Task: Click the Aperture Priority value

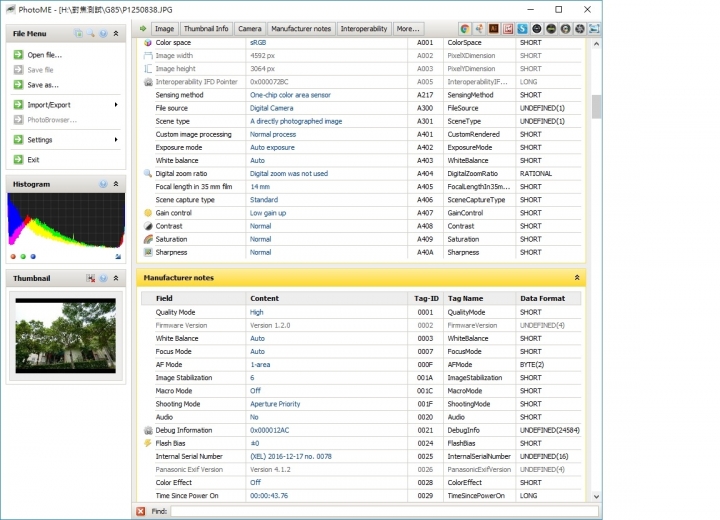Action: (x=275, y=404)
